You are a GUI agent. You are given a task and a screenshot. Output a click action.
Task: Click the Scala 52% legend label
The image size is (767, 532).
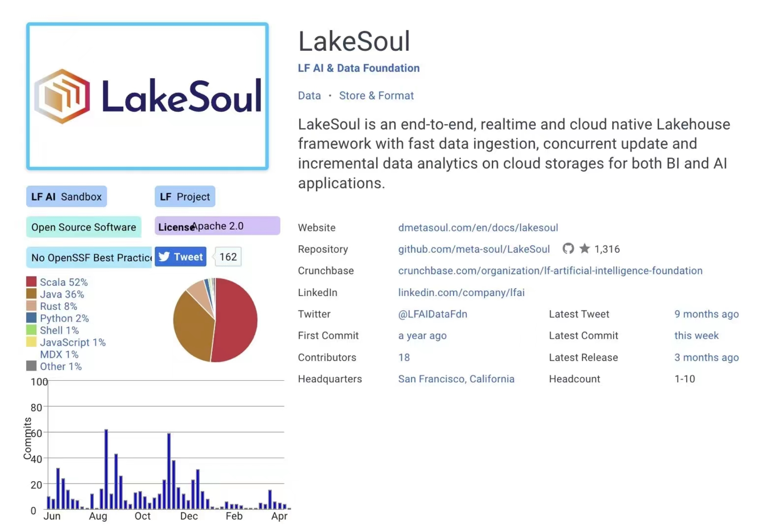pos(64,282)
